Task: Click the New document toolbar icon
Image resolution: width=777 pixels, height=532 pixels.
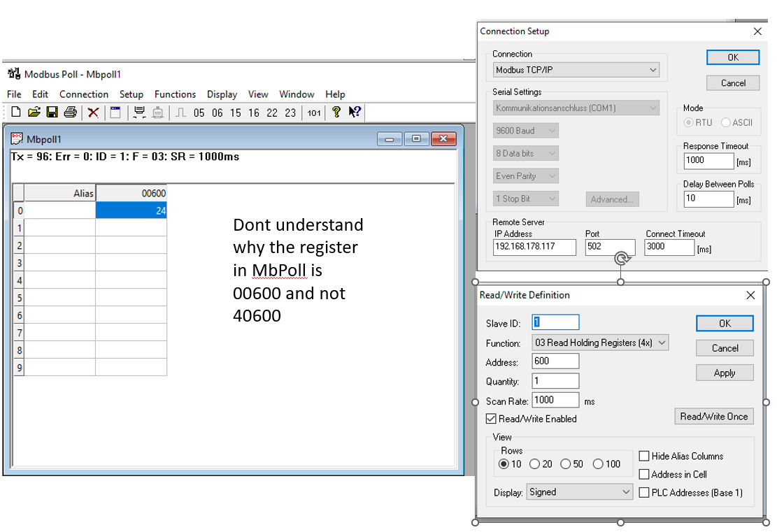Action: pyautogui.click(x=15, y=113)
